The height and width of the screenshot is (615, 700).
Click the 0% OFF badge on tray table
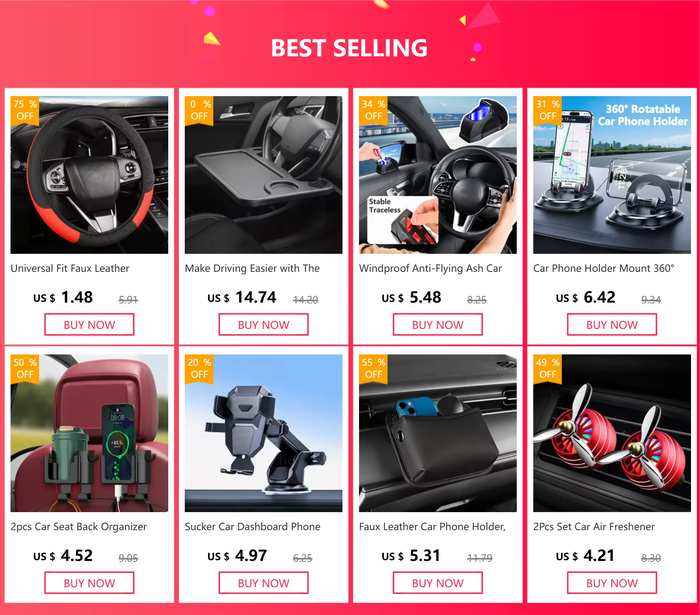coord(199,110)
